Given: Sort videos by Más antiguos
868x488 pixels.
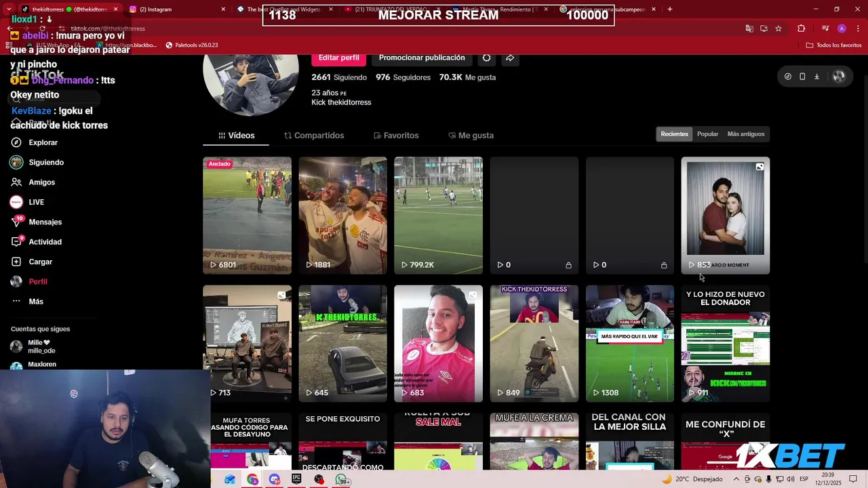Looking at the screenshot, I should click(746, 134).
